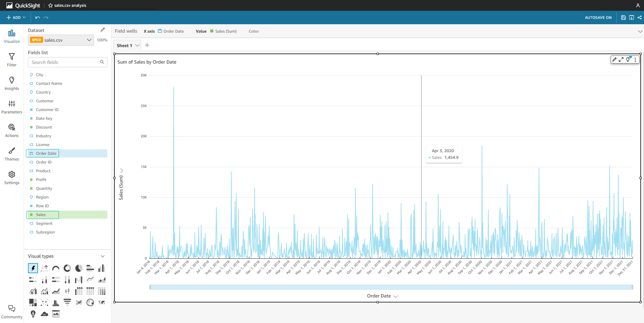
Task: Open the Community link
Action: point(12,312)
